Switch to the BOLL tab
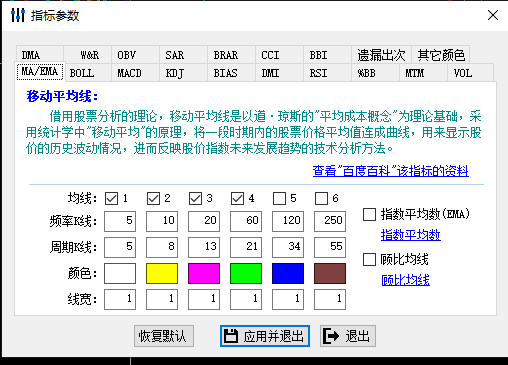This screenshot has width=508, height=365. click(88, 73)
